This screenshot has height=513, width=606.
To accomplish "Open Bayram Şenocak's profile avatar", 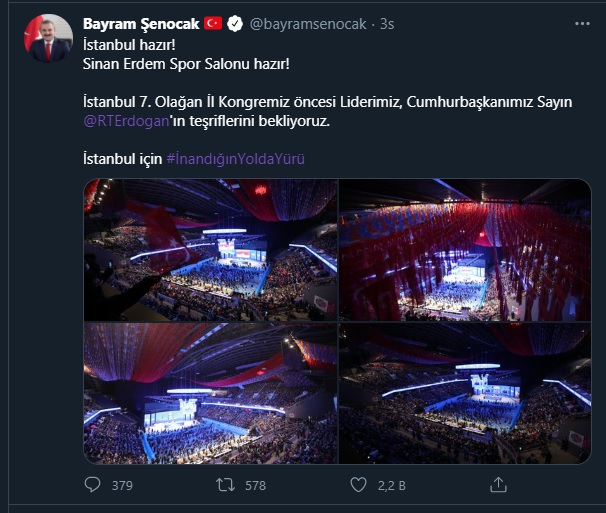I will 48,38.
